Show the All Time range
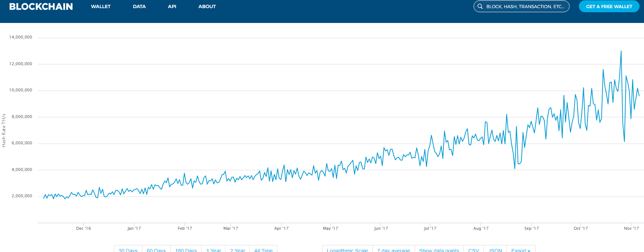644x252 pixels. tap(263, 250)
